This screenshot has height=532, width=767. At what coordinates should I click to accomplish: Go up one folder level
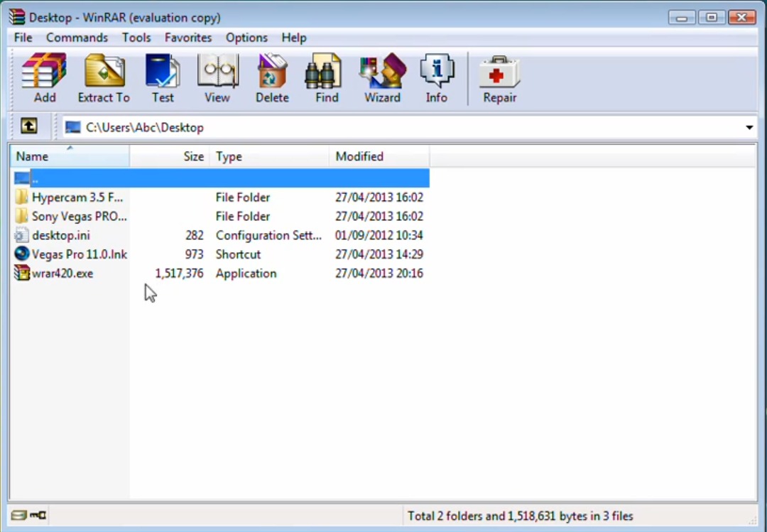click(x=29, y=126)
